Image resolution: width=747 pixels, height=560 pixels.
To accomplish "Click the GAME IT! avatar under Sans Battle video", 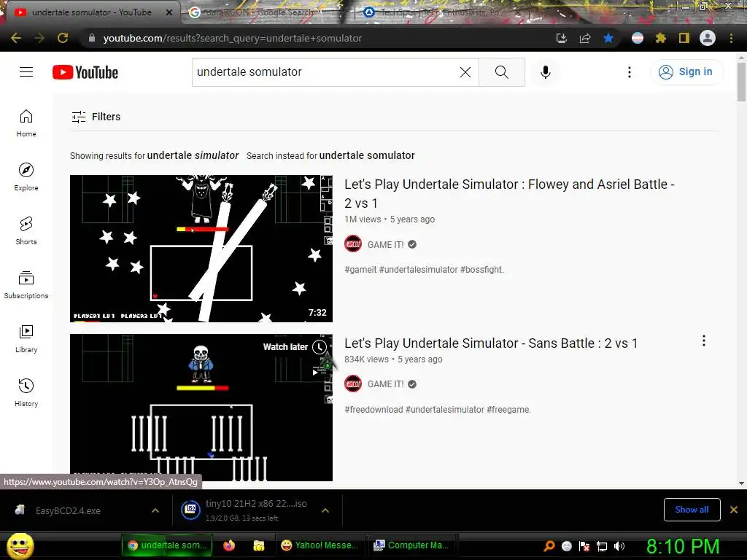I will point(353,384).
